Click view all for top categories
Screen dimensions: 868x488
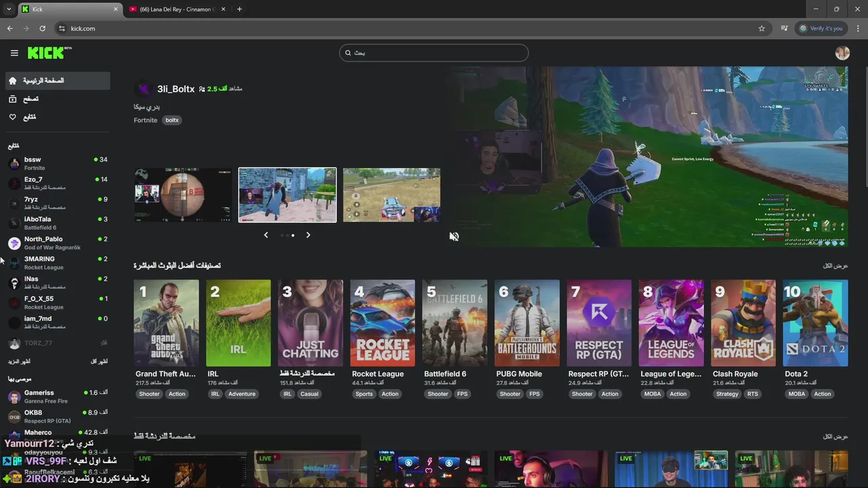tap(835, 266)
